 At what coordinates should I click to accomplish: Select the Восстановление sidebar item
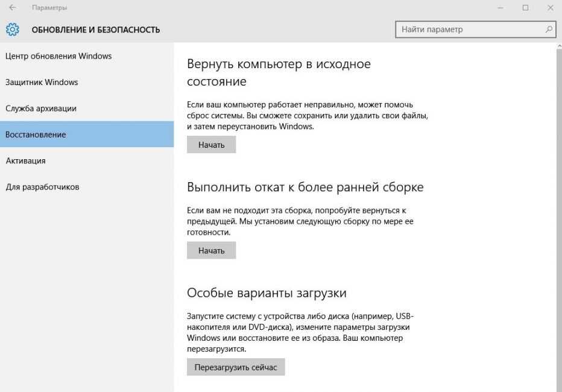click(x=36, y=134)
